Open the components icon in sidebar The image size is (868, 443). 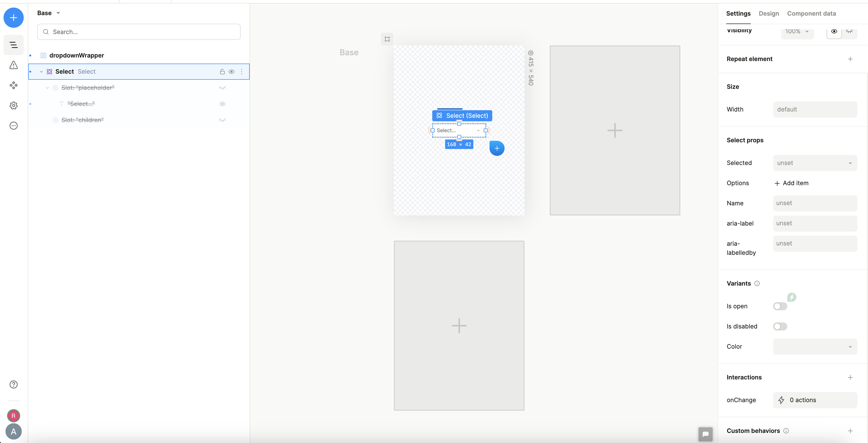(13, 85)
